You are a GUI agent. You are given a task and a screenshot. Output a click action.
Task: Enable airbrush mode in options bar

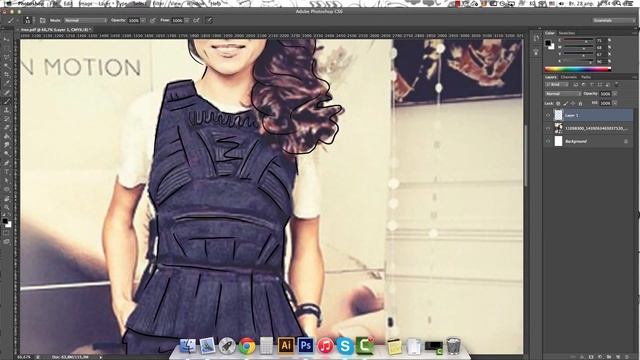(x=196, y=20)
